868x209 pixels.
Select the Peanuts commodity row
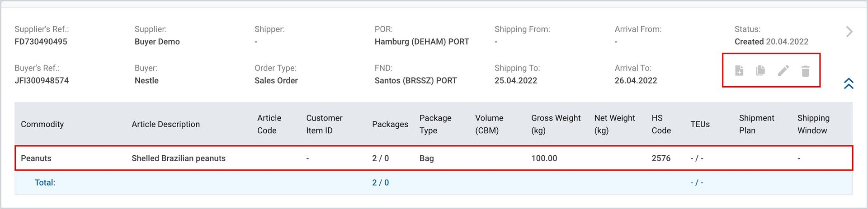pos(434,158)
